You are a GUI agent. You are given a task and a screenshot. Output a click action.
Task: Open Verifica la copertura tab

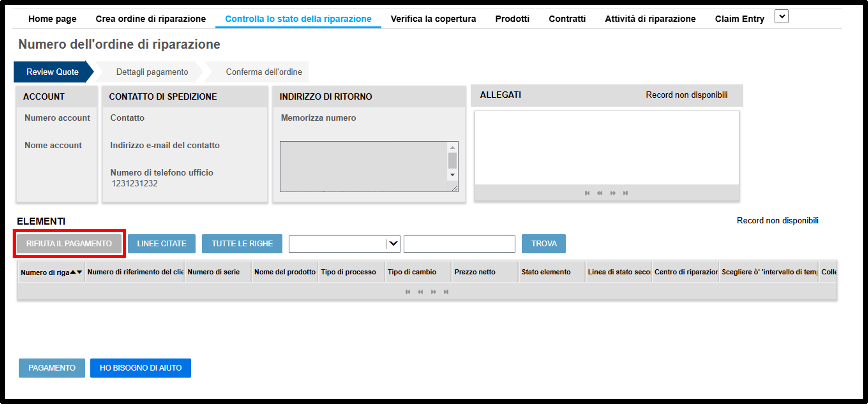[433, 19]
